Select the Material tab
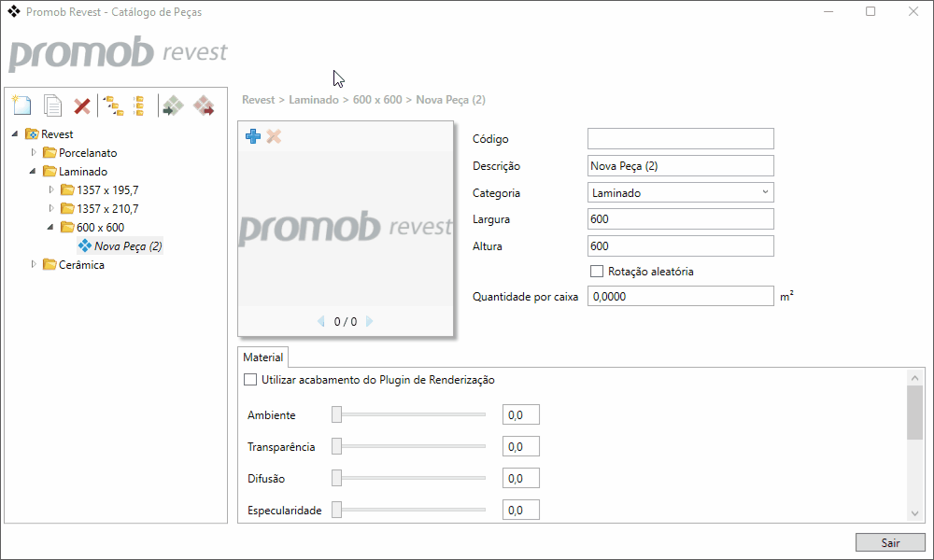This screenshot has width=934, height=560. pyautogui.click(x=262, y=357)
